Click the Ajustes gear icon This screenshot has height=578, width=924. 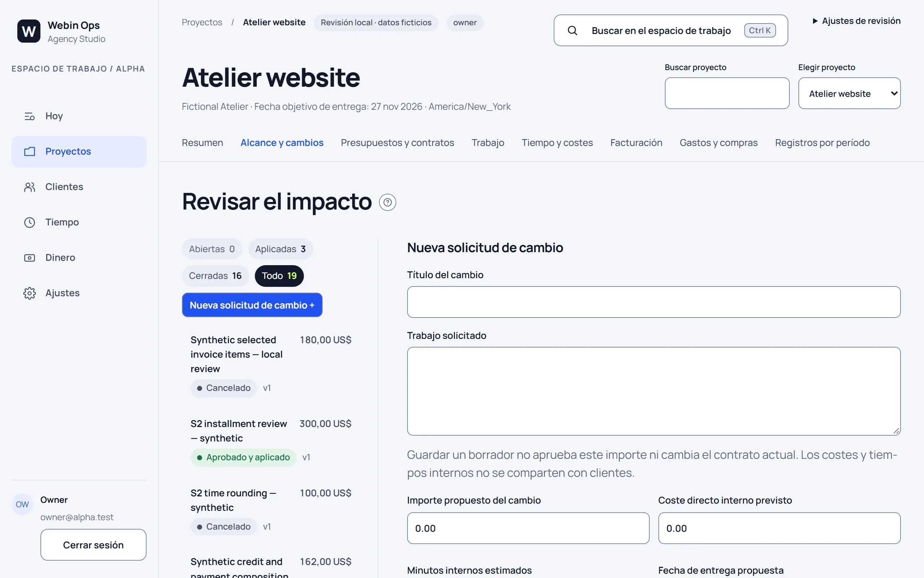[29, 293]
